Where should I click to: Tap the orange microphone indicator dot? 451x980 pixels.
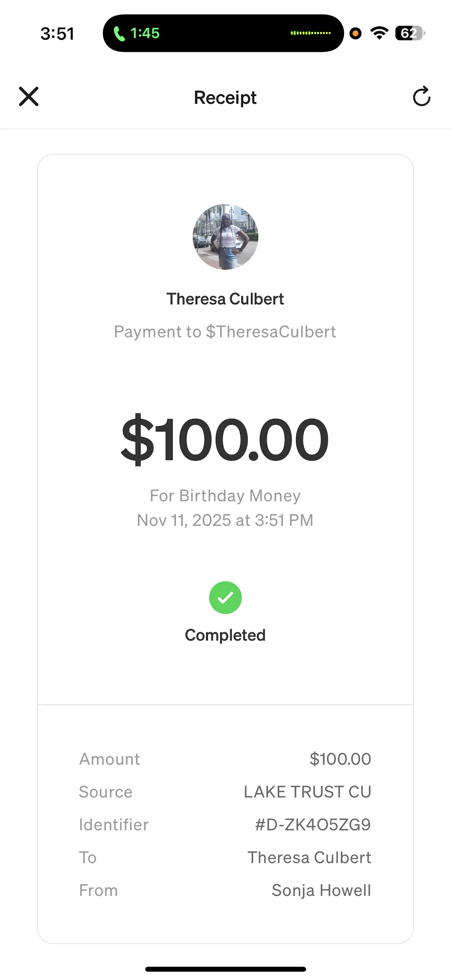(355, 33)
